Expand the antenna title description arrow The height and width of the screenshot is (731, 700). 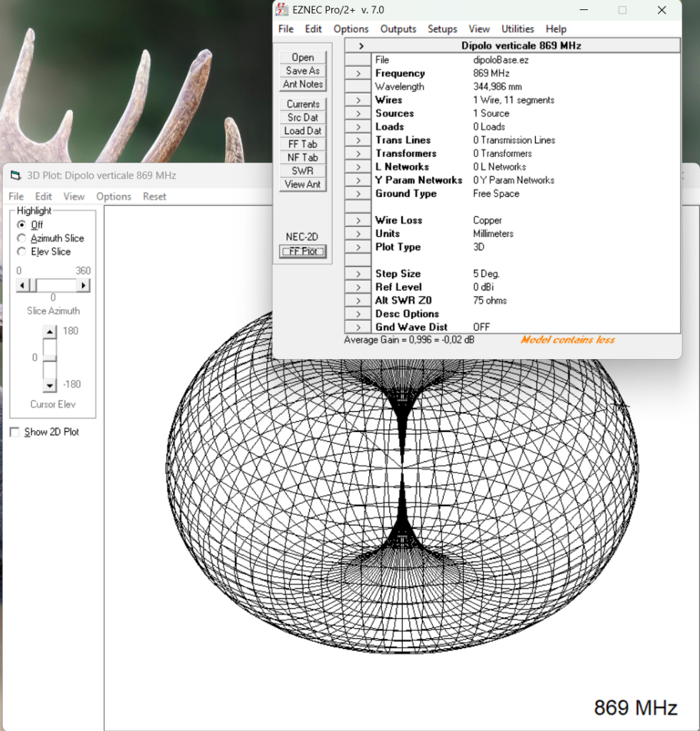361,46
